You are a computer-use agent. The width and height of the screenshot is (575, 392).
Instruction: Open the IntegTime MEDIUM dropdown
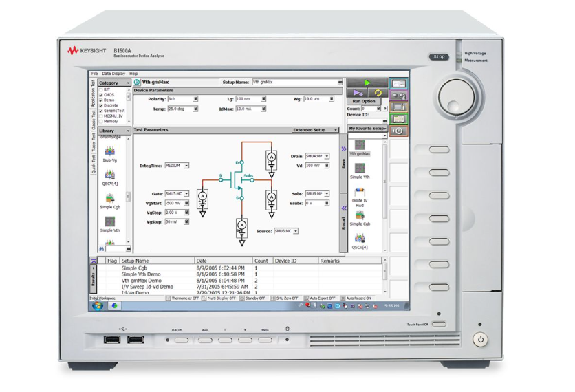tap(177, 166)
